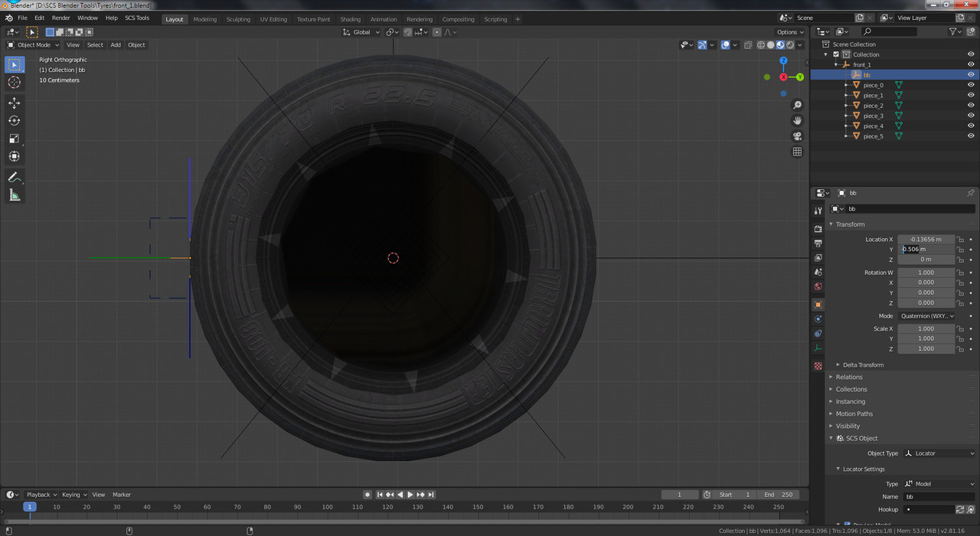The height and width of the screenshot is (536, 980).
Task: Select the Move tool in toolbar
Action: click(x=14, y=103)
